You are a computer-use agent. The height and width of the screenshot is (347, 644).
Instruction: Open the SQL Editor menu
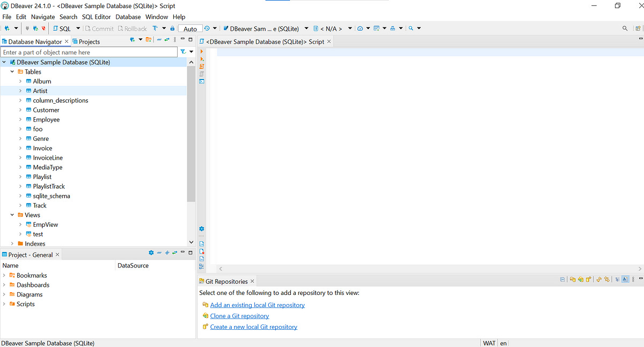coord(97,17)
